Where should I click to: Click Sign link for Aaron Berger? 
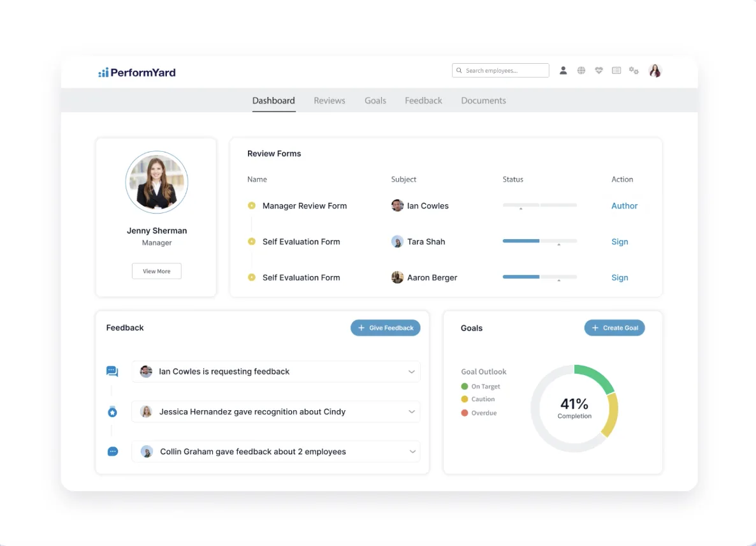[x=620, y=277]
